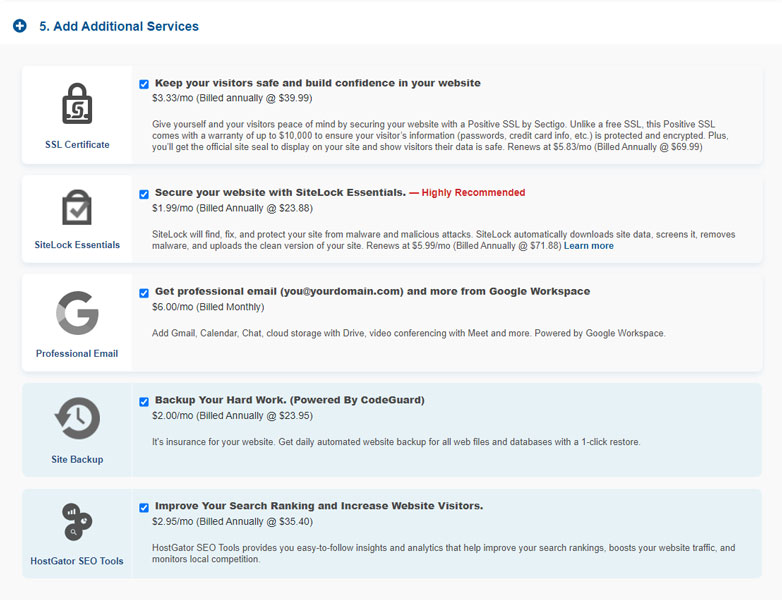This screenshot has height=600, width=782.
Task: Click the Site Backup clock arrow icon
Action: 77,418
